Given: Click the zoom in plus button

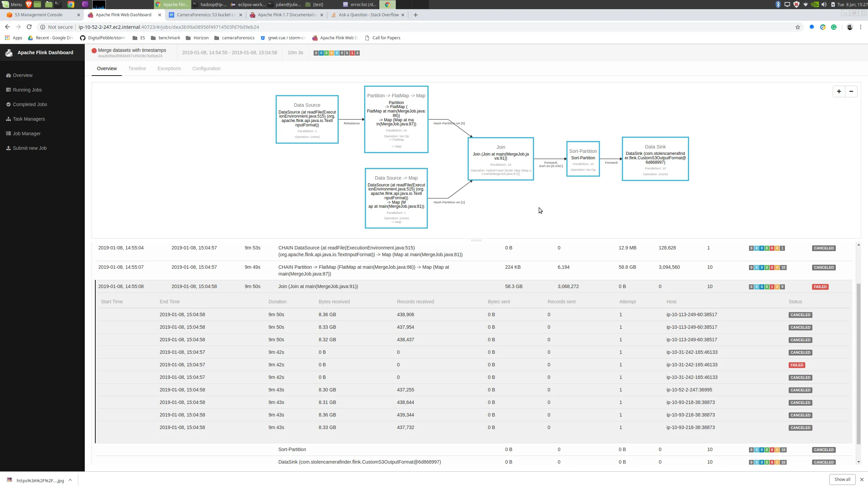Looking at the screenshot, I should click(839, 91).
